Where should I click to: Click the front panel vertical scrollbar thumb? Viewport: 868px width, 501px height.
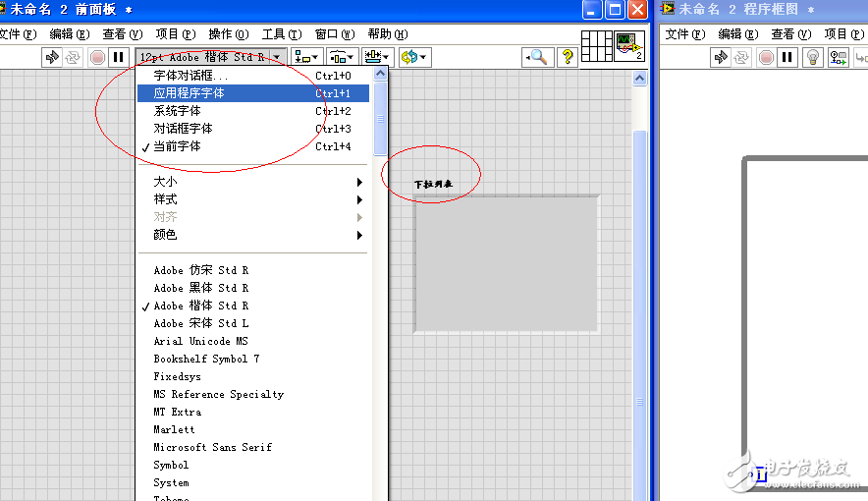coord(639,315)
